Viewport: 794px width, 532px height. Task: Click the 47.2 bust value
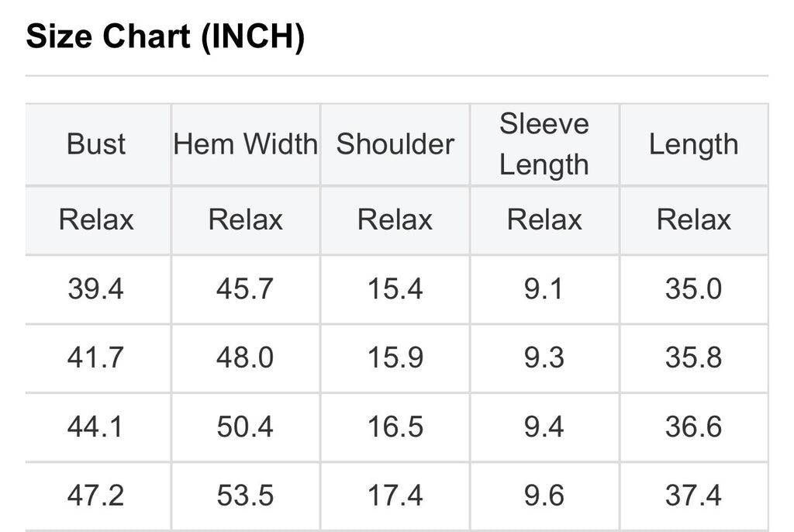[96, 496]
